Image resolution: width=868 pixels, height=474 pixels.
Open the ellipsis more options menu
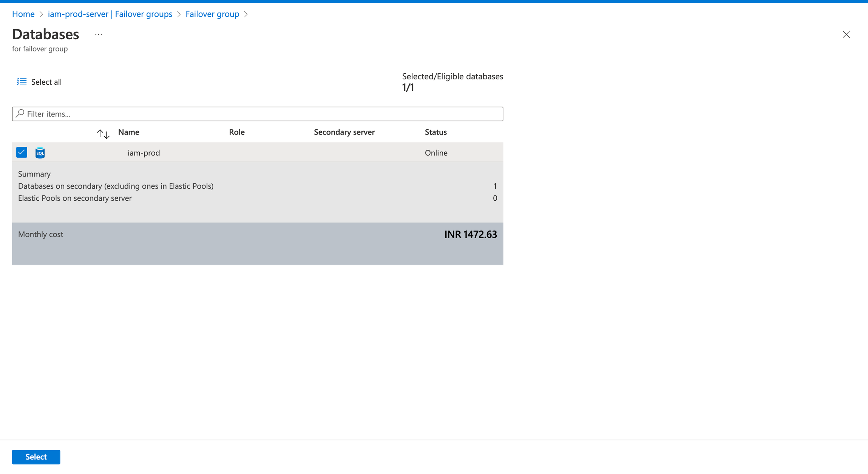[99, 34]
